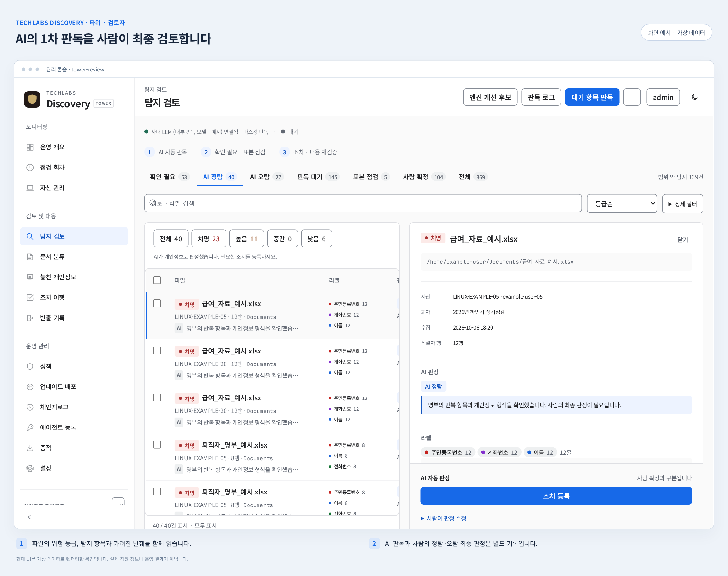Click the 대기 항목 판독 button
728x576 pixels.
[x=592, y=97]
